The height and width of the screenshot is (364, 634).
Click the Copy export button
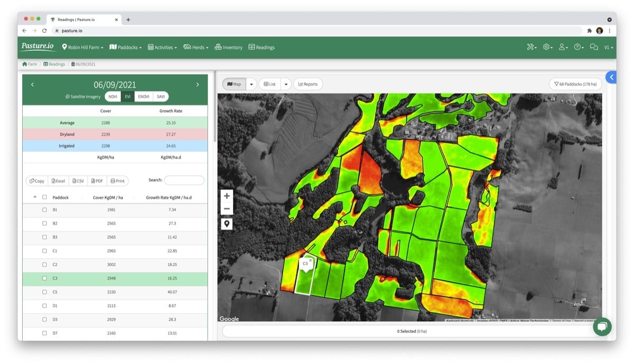tap(37, 181)
